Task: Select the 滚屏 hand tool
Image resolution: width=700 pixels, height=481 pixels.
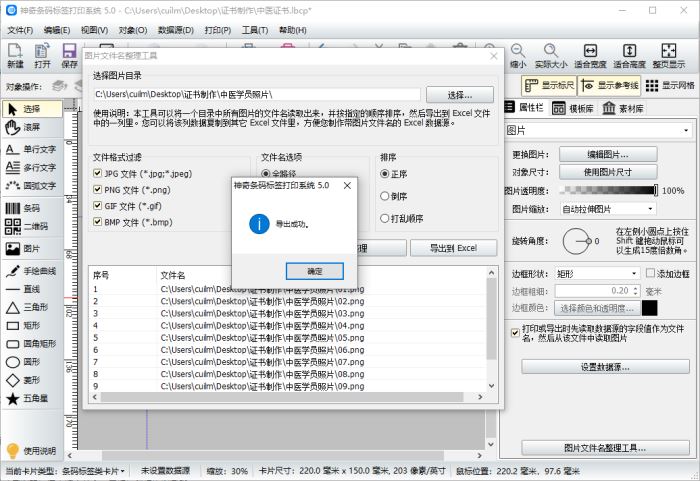Action: click(32, 127)
